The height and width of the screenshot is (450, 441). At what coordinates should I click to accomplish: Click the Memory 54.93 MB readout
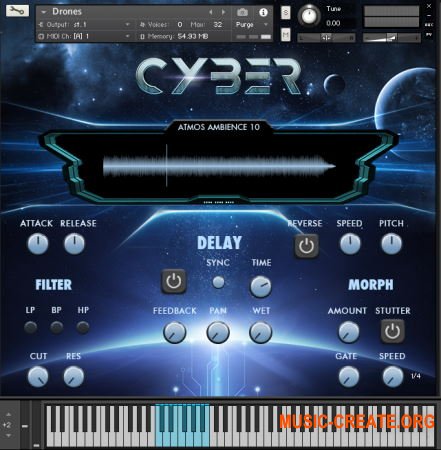[x=175, y=36]
